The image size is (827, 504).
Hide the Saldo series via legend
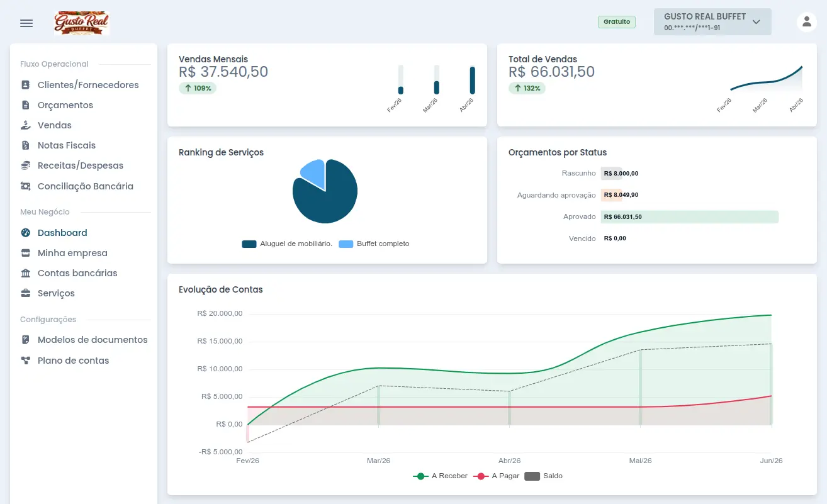click(x=544, y=476)
